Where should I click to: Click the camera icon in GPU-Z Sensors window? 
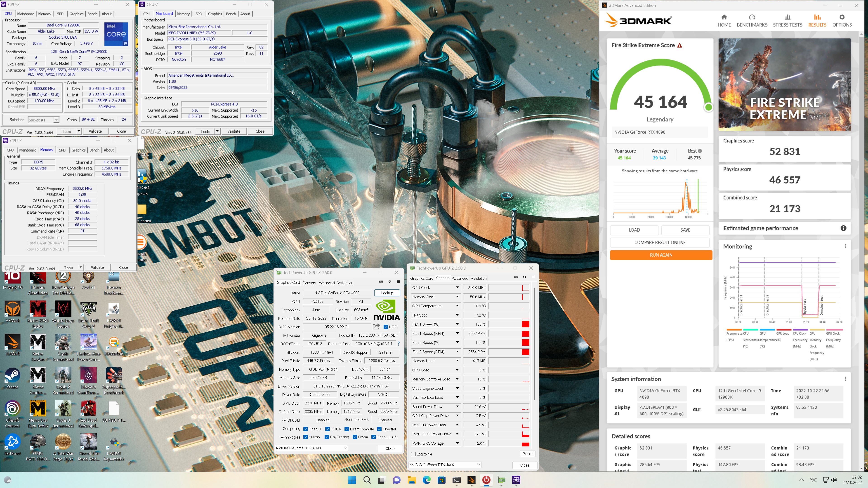coord(516,277)
